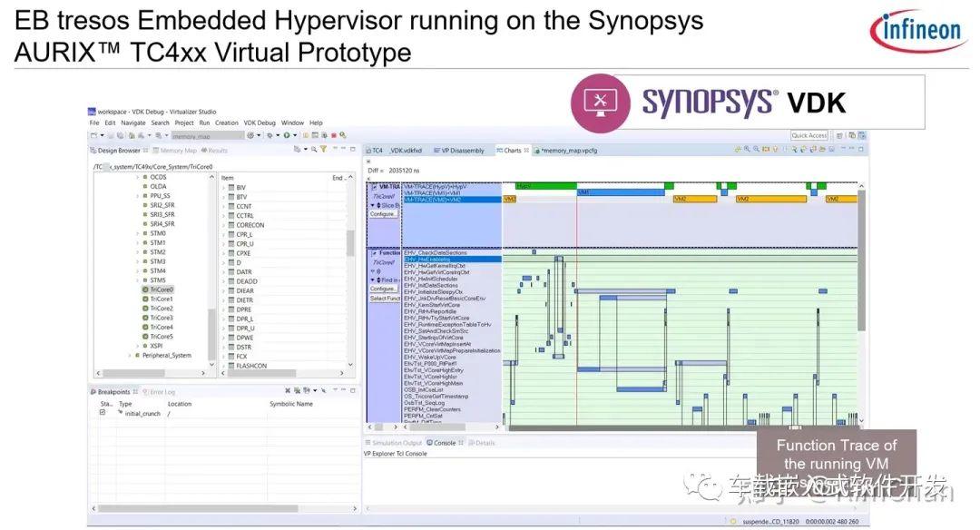Click the Select Function button
Screen dimensions: 980x530
pos(385,299)
